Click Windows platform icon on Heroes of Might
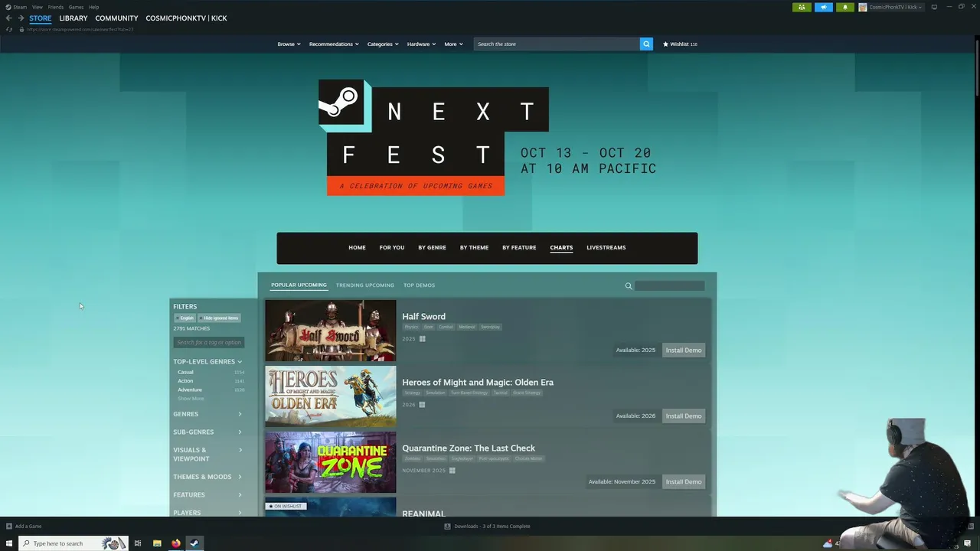The height and width of the screenshot is (551, 980). 422,404
